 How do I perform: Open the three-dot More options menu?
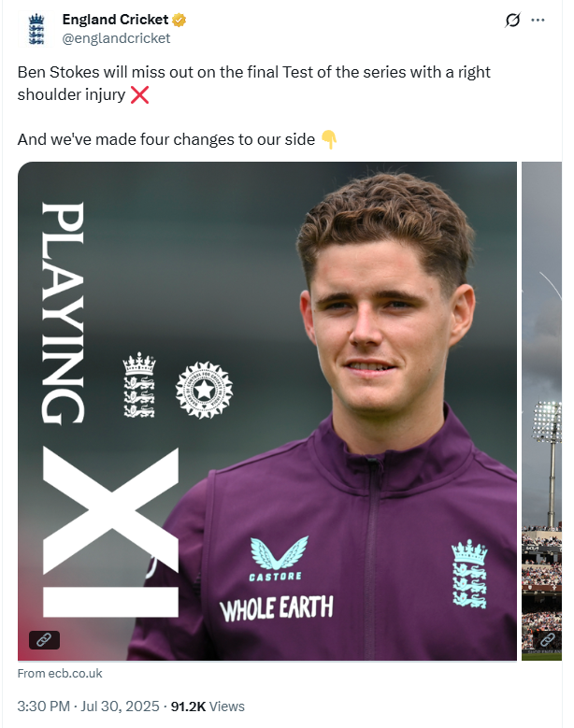click(x=538, y=21)
